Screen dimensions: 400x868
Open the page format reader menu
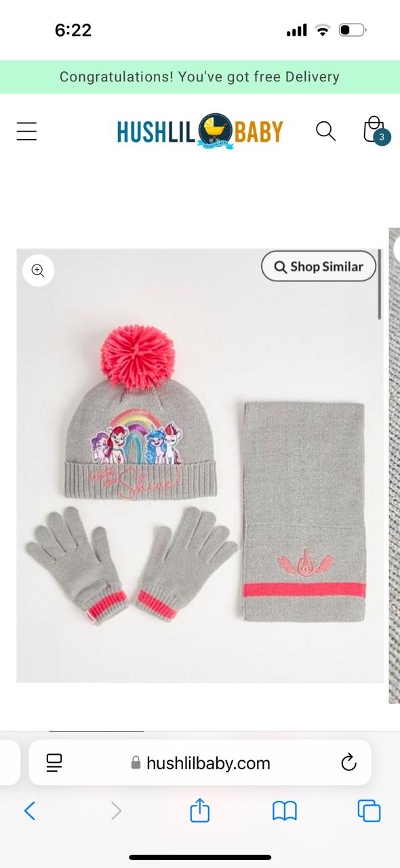pos(54,763)
